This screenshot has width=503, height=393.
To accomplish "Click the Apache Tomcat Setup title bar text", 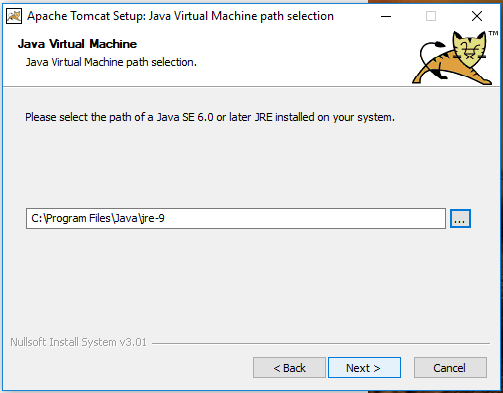I will tap(180, 16).
